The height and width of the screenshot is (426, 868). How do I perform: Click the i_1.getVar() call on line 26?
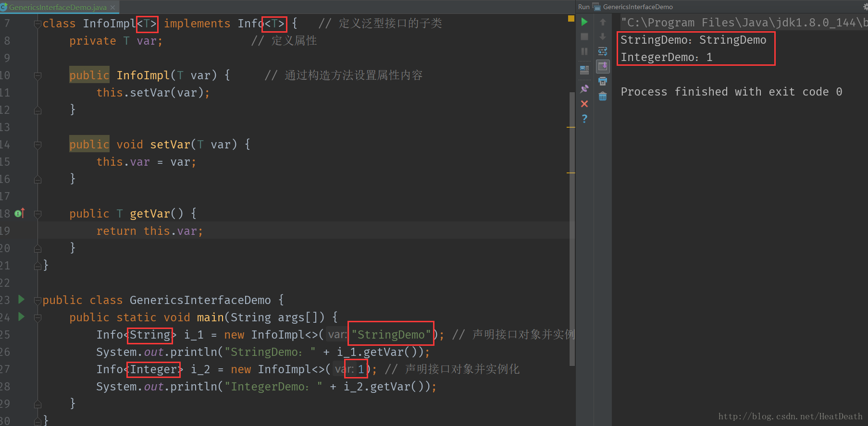pyautogui.click(x=380, y=352)
